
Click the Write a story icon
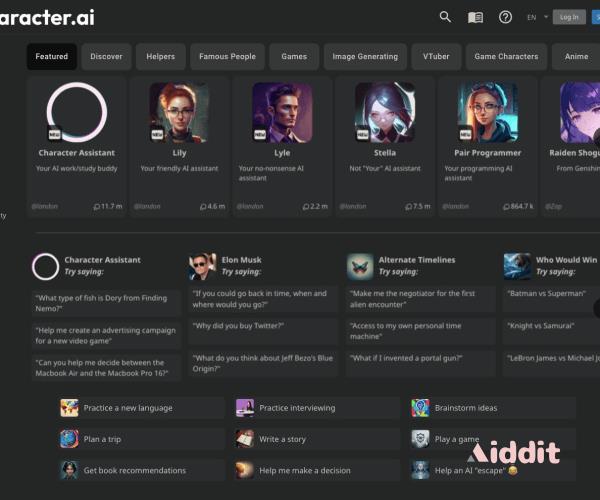[x=245, y=439]
